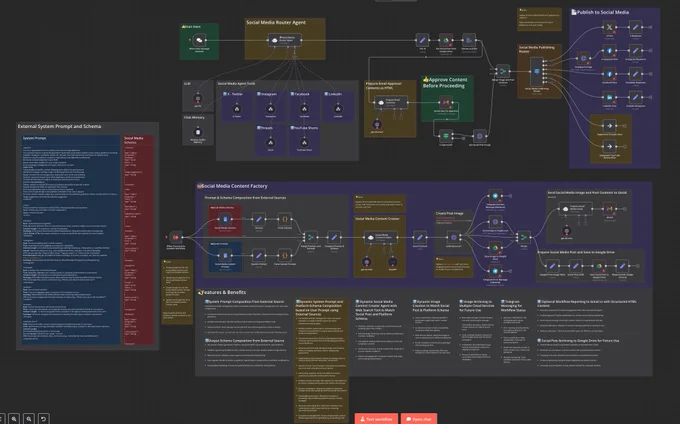Select the Social Media Content Factory heading
The image size is (680, 424).
tap(232, 186)
